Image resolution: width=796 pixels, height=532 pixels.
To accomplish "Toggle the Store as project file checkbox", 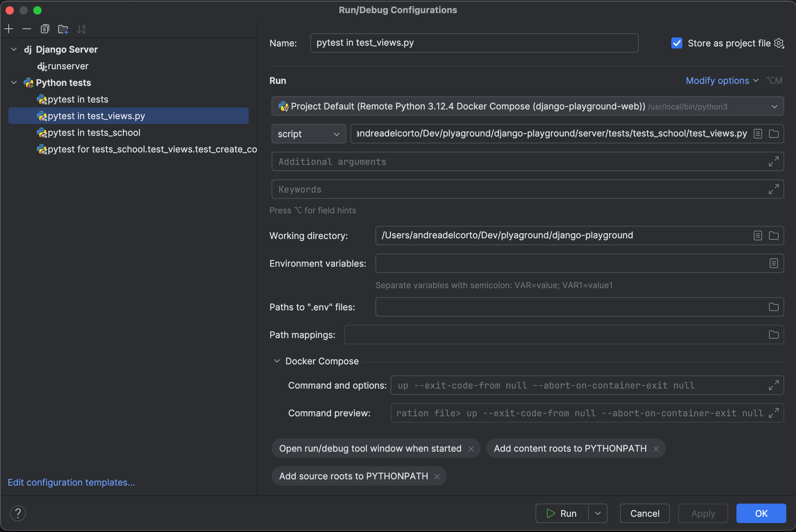I will [x=676, y=43].
